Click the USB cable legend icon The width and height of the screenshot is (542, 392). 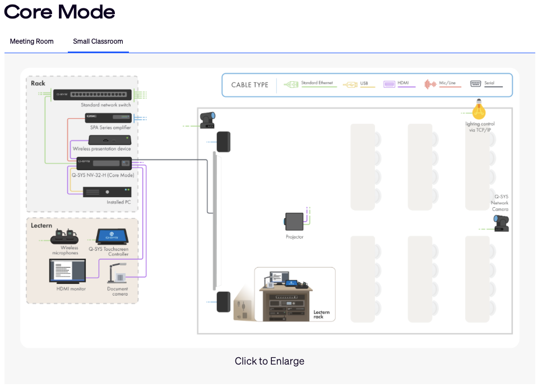tap(350, 85)
